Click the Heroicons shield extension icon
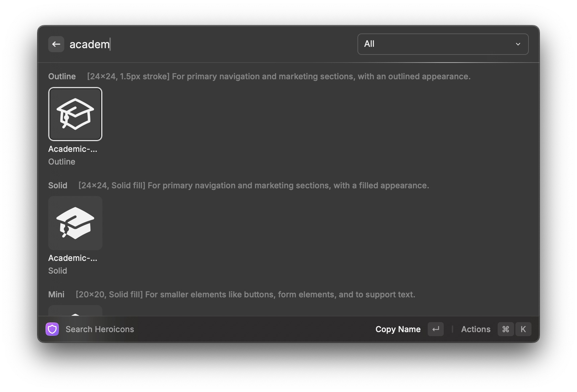This screenshot has width=577, height=392. click(x=52, y=329)
